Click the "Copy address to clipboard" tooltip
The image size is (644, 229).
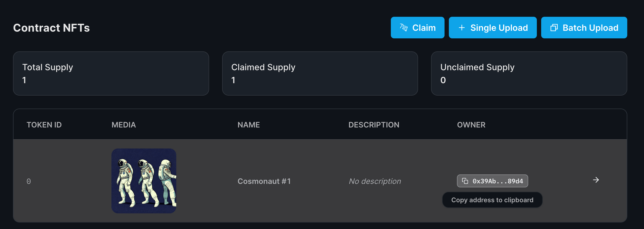point(492,200)
